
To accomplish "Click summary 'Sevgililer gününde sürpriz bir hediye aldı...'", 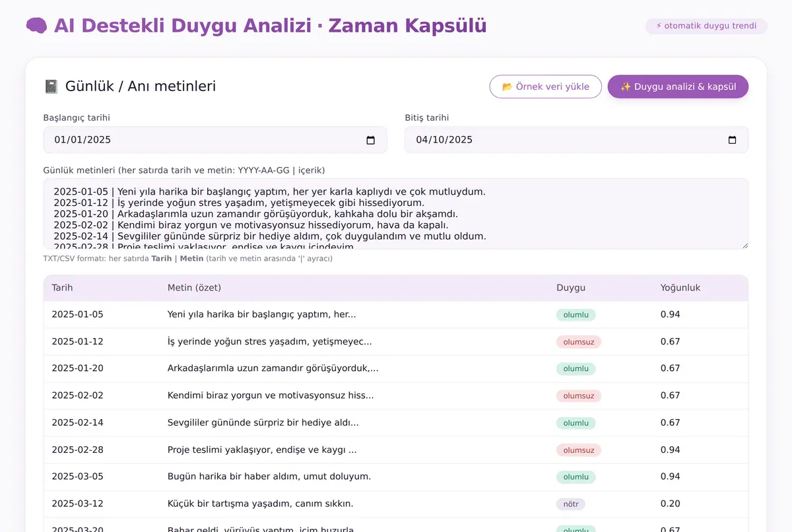I will pos(263,422).
